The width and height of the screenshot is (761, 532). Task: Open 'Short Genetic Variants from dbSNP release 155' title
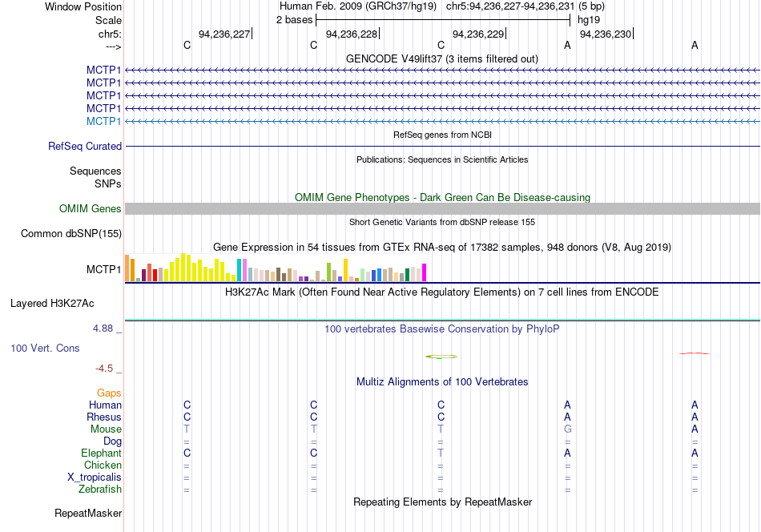[442, 222]
